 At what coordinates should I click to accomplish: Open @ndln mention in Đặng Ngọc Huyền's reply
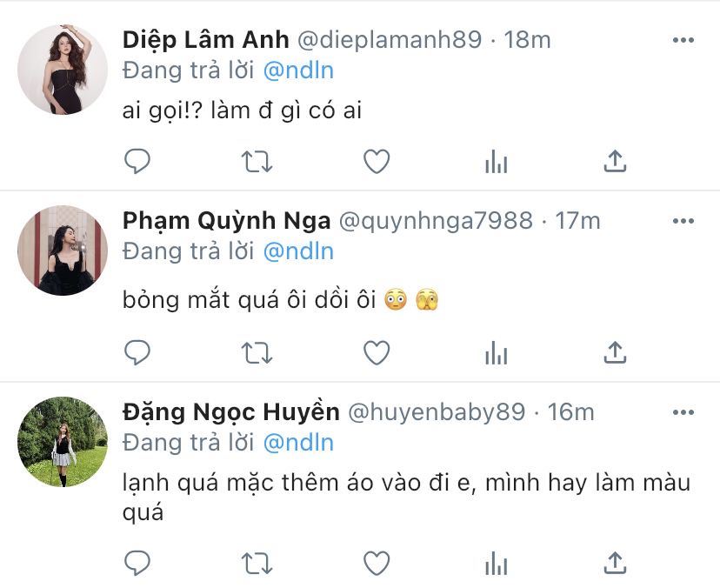click(x=298, y=443)
